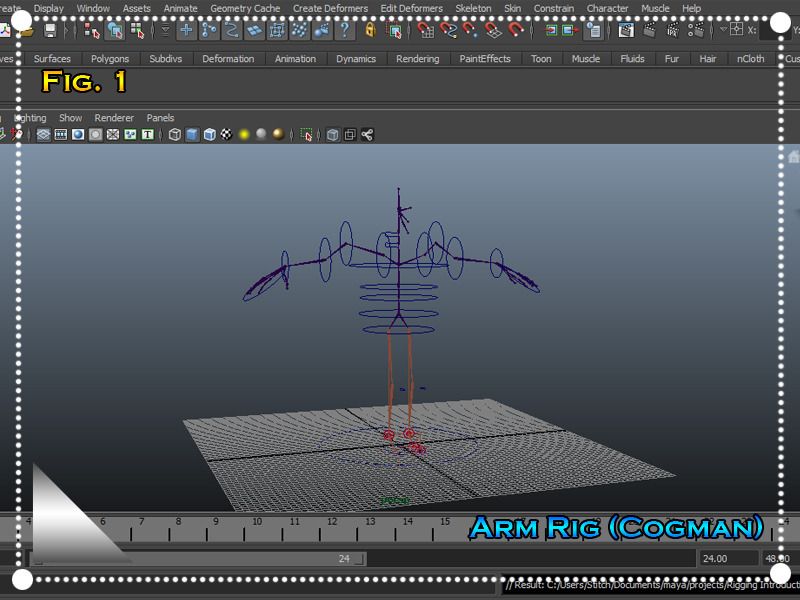Switch to the Dynamics shelf tab

tap(356, 59)
